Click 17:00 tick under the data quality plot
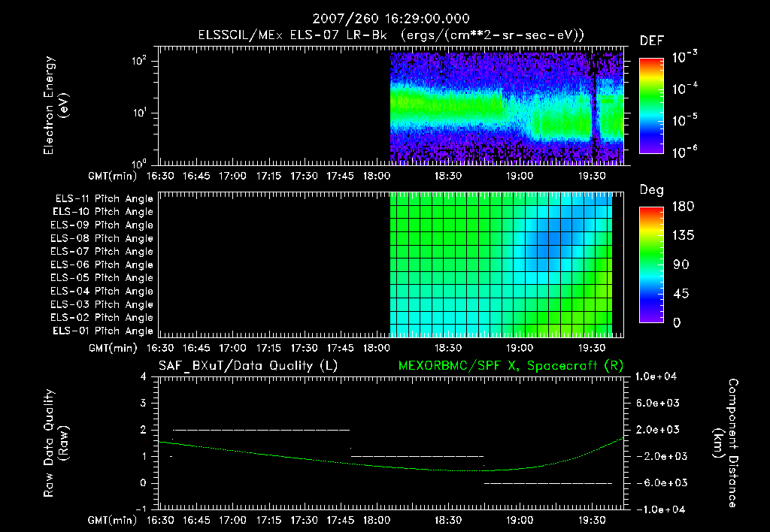The height and width of the screenshot is (532, 770). coord(232,520)
